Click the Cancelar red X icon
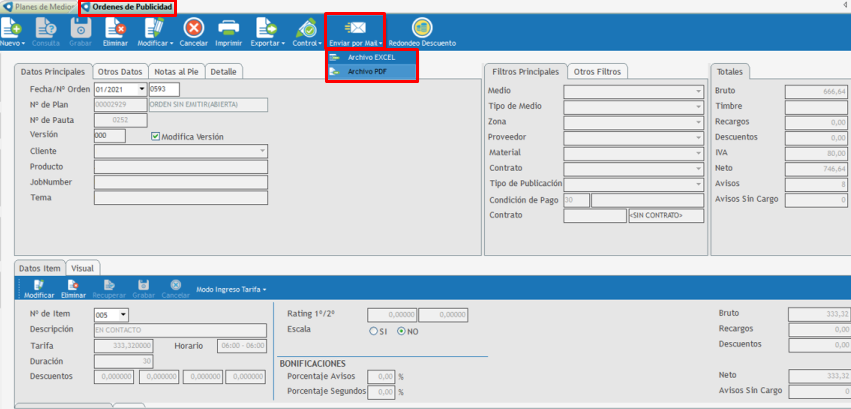This screenshot has width=851, height=409. pos(193,29)
